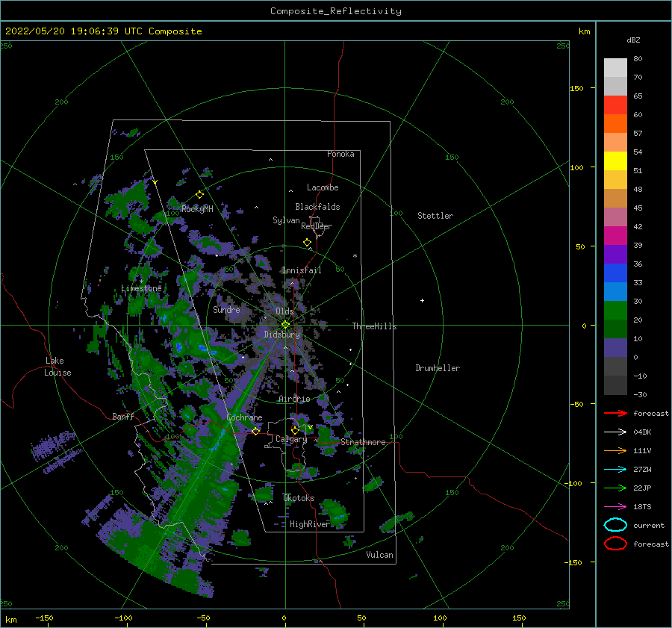Click the Lake Louise label
The width and height of the screenshot is (672, 628).
(57, 367)
